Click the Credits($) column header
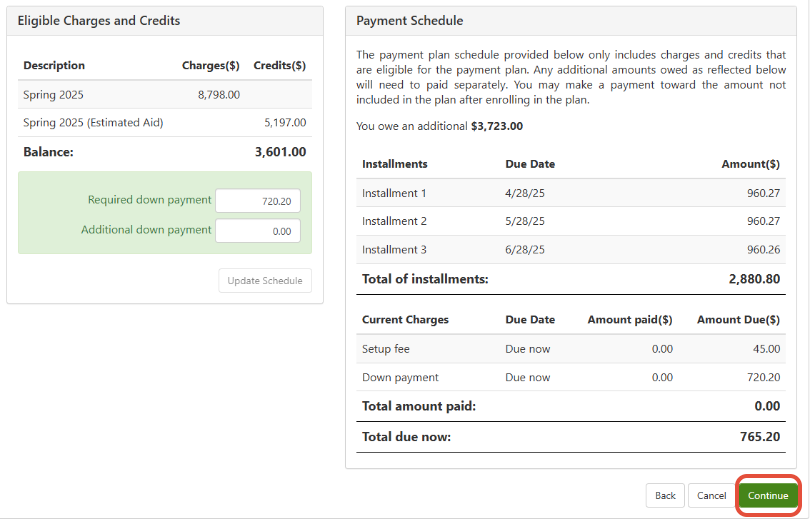 (279, 65)
